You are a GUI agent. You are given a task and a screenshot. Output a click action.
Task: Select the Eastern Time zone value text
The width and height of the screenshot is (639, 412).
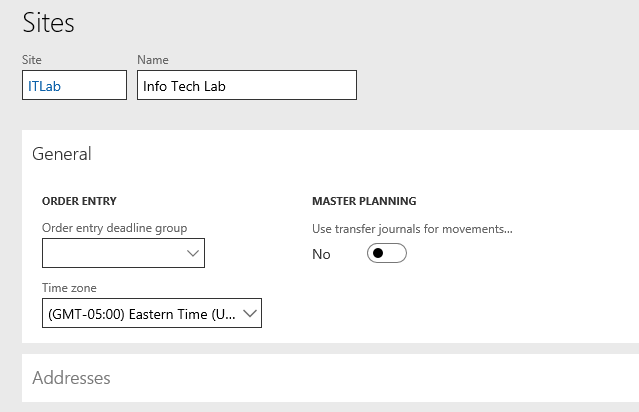click(x=141, y=314)
